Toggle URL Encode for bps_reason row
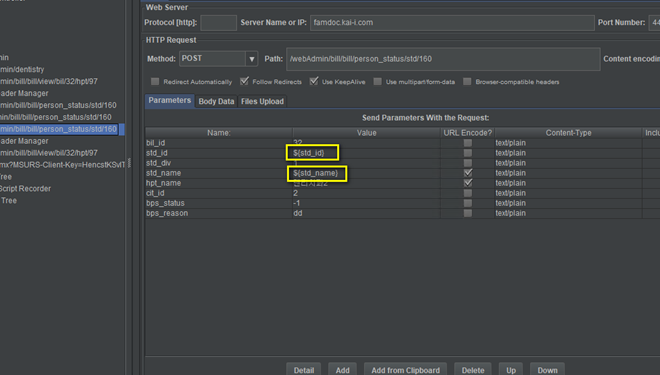This screenshot has height=375, width=660. pos(468,213)
